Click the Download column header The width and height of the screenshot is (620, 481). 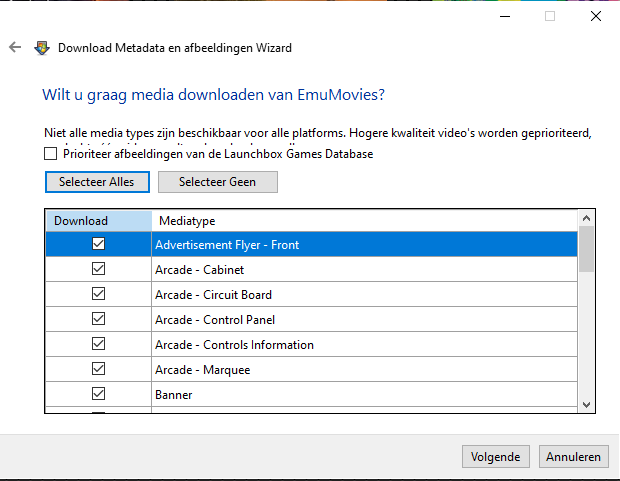pos(98,221)
